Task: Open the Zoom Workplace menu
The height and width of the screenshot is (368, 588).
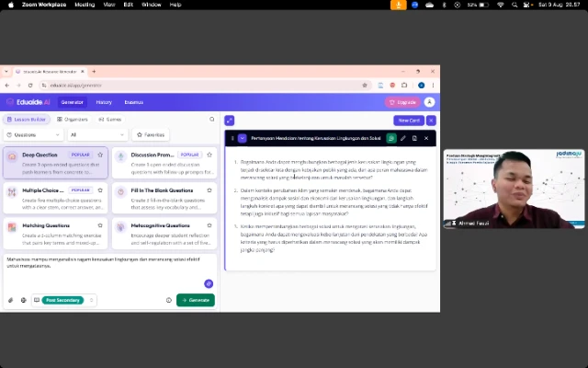Action: tap(44, 5)
